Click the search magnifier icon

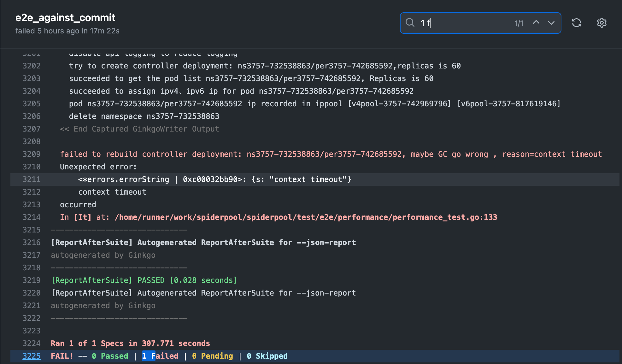pyautogui.click(x=410, y=23)
